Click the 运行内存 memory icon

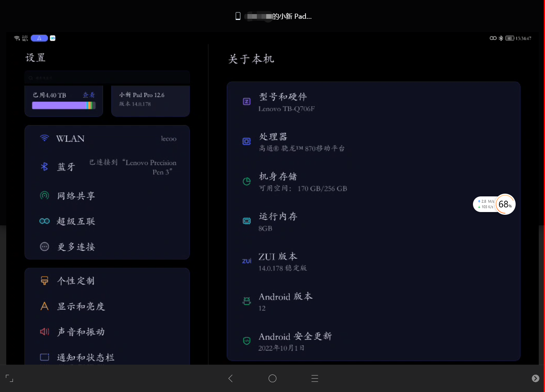(247, 221)
